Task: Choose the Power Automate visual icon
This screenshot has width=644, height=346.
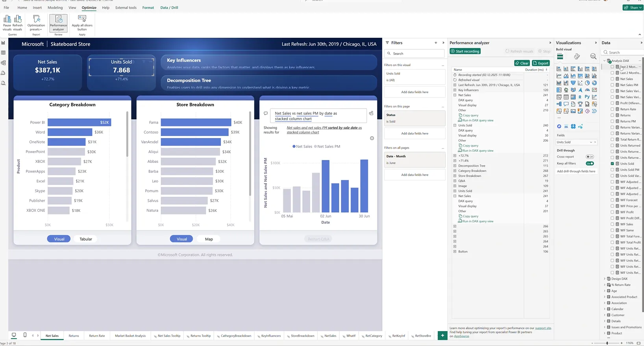Action: [594, 111]
